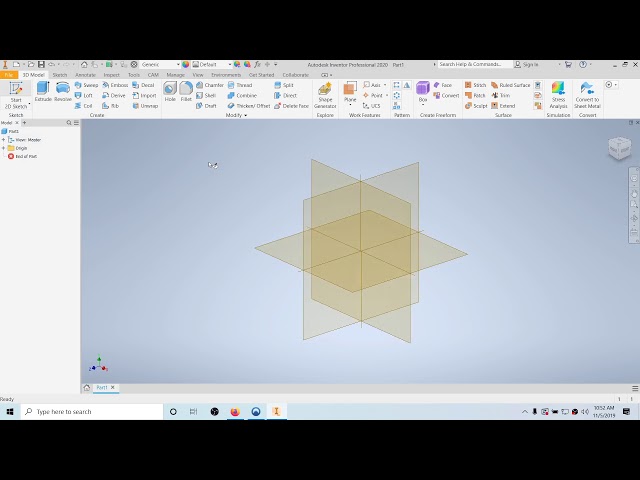Open the Point dropdown arrow
Screen dimensions: 640x480
coord(387,96)
